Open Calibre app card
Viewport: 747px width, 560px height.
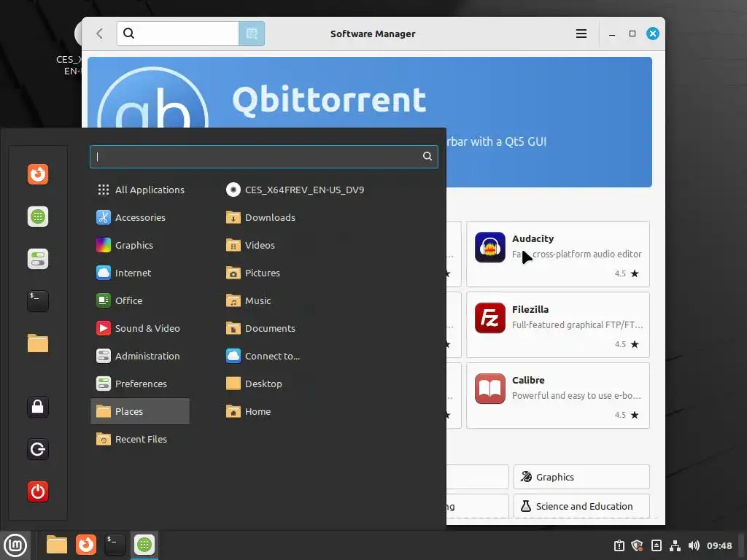[x=558, y=396]
